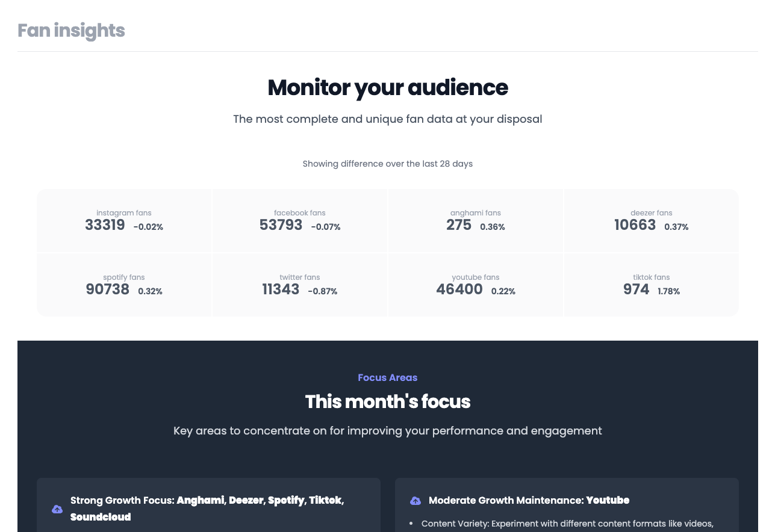The height and width of the screenshot is (532, 775).
Task: Open the tiktok fans stat card
Action: tap(651, 285)
